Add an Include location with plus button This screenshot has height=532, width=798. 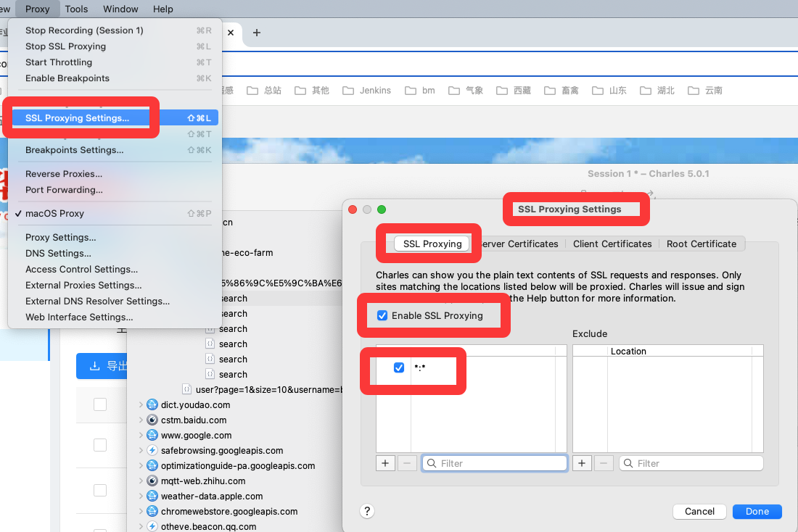pyautogui.click(x=385, y=463)
